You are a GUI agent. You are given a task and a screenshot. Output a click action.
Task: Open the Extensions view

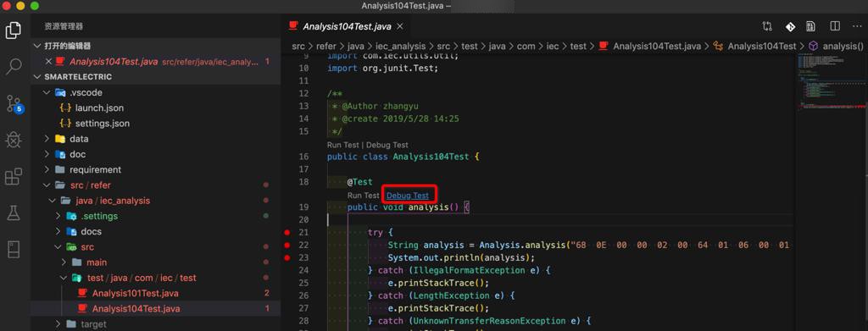point(14,177)
